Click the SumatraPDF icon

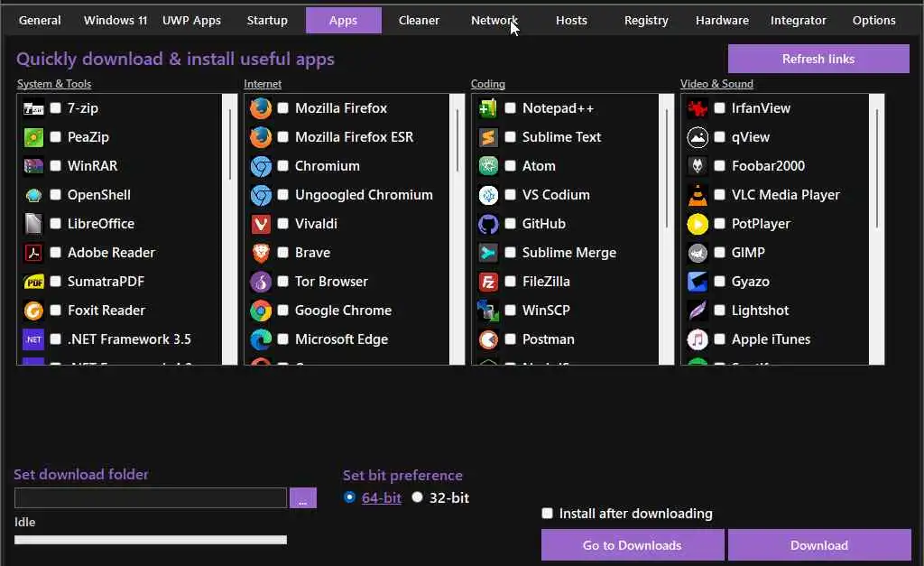[33, 282]
